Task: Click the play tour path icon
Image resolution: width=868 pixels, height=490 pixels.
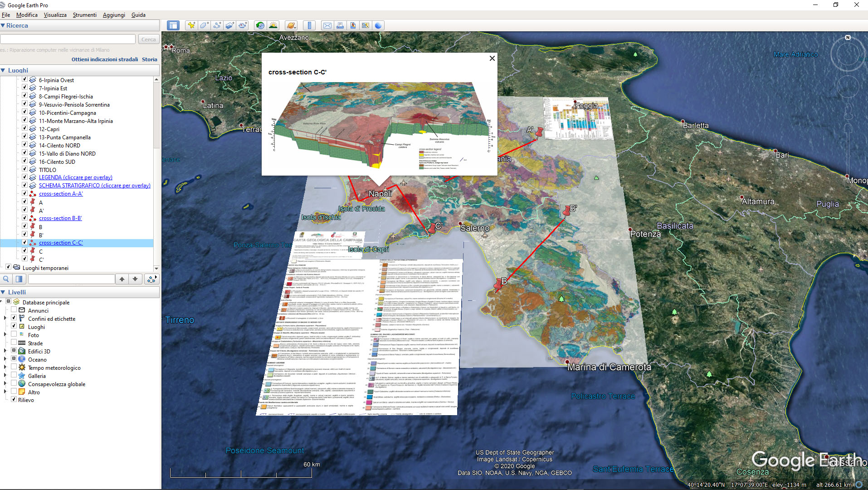Action: pos(151,279)
